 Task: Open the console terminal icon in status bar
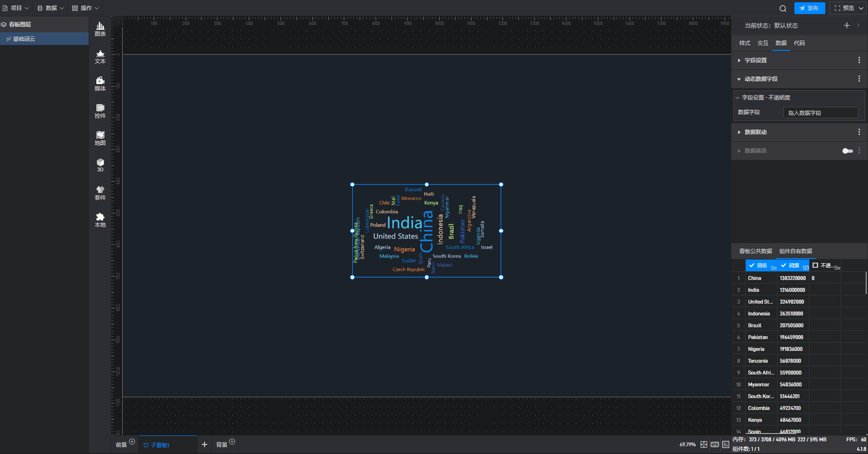point(726,444)
